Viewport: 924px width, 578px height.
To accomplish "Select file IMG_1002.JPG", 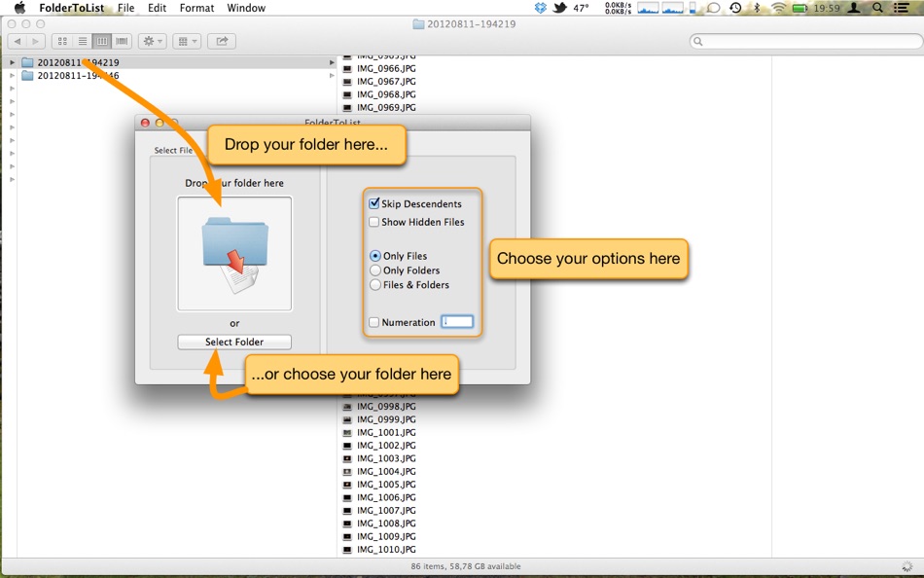I will [x=386, y=446].
